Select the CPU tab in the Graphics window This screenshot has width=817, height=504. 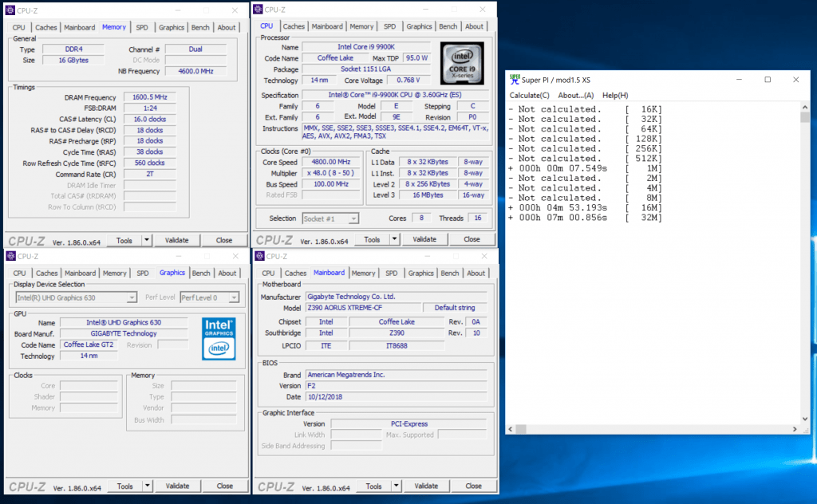19,274
